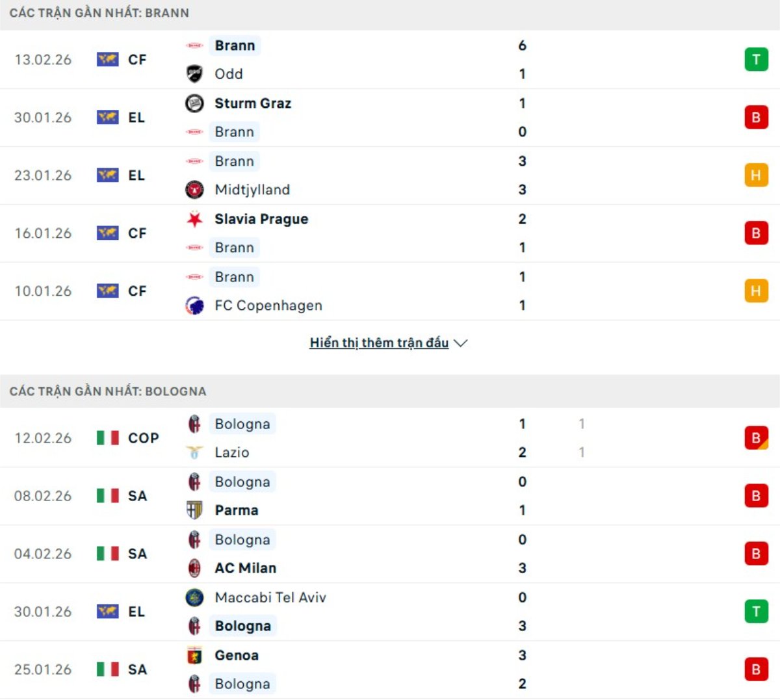
Task: Click the Italy flag beside COP competition
Action: pos(107,438)
